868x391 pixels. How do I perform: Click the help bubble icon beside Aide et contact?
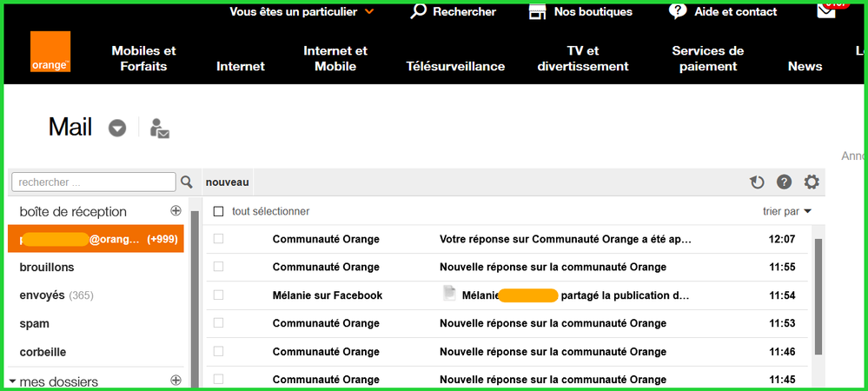click(678, 11)
